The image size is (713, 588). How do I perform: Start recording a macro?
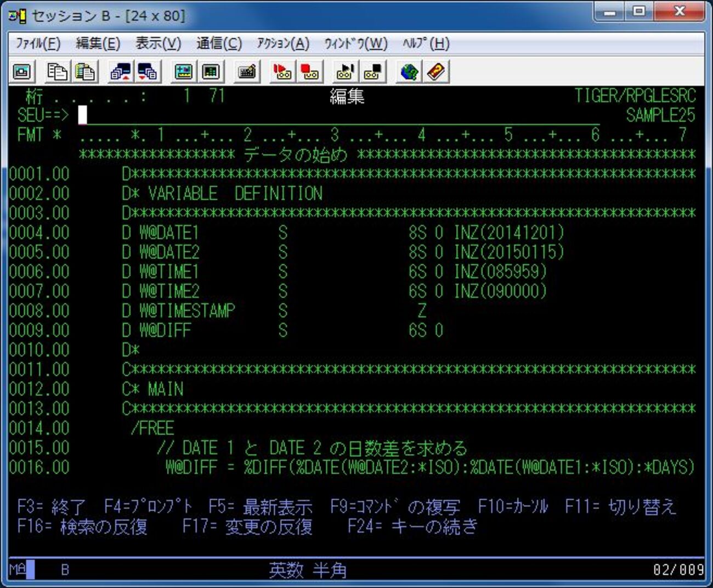pyautogui.click(x=282, y=72)
